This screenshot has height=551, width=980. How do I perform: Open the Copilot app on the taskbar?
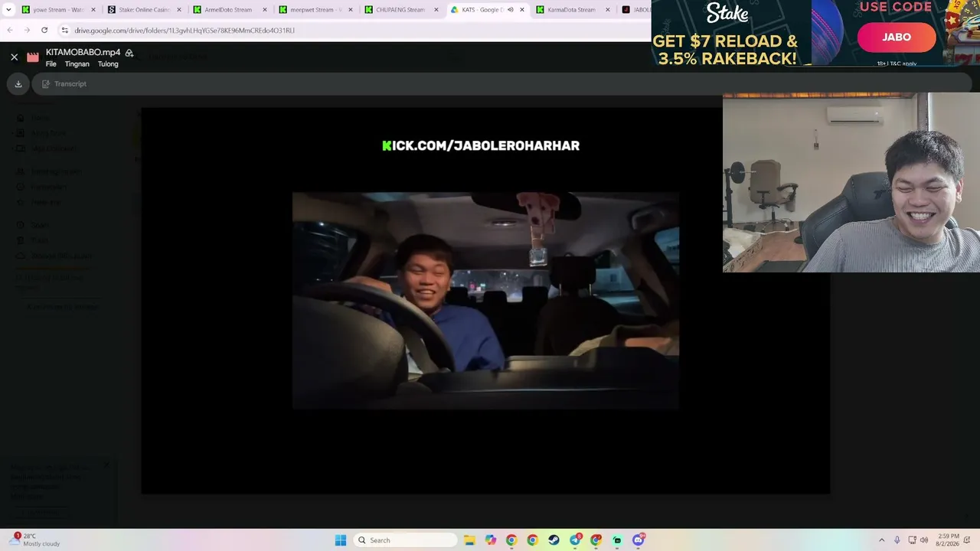(x=491, y=540)
